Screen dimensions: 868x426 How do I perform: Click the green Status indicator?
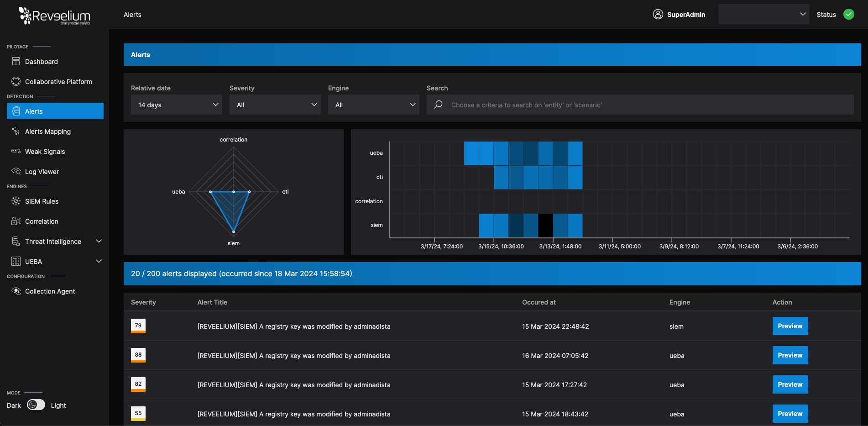849,14
